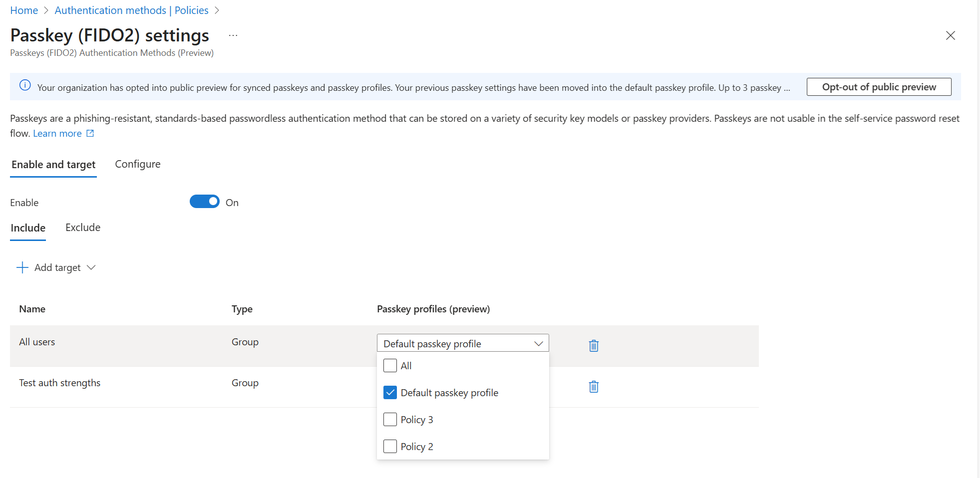Collapse the Default passkey profile dropdown

pyautogui.click(x=538, y=343)
